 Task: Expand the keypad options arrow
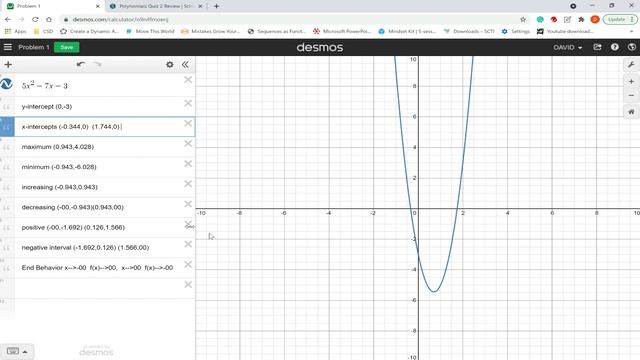(x=25, y=351)
